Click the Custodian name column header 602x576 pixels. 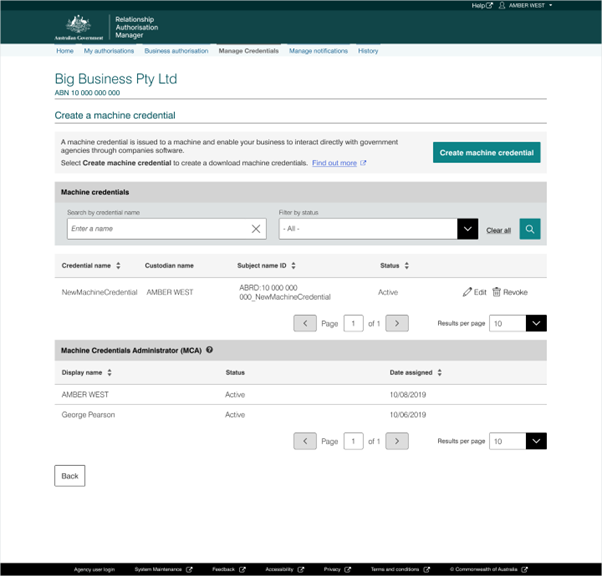tap(169, 266)
